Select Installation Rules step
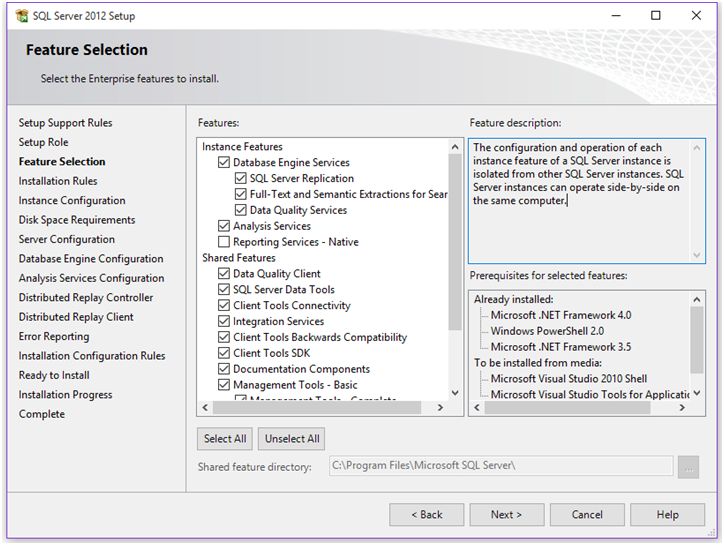This screenshot has width=724, height=545. pyautogui.click(x=58, y=181)
